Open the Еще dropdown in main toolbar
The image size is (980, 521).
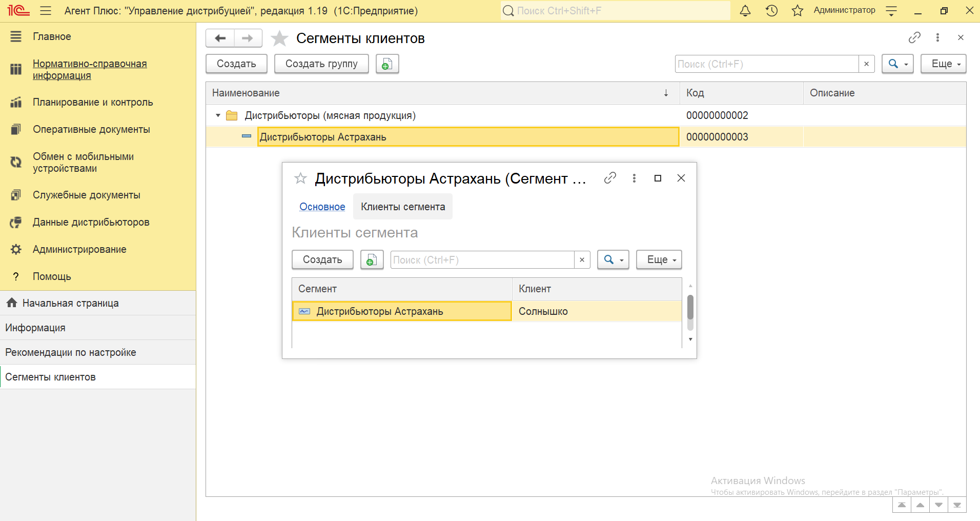tap(943, 64)
